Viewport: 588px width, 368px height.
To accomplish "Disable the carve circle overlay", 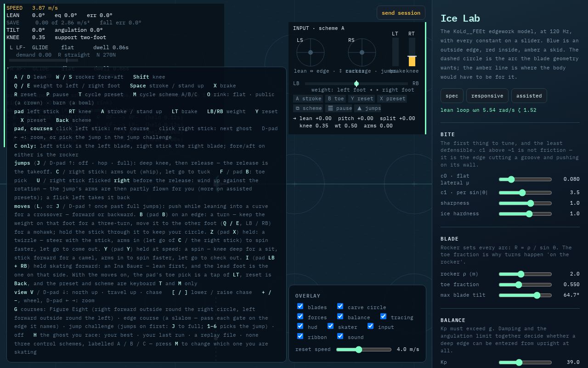I will pos(340,306).
